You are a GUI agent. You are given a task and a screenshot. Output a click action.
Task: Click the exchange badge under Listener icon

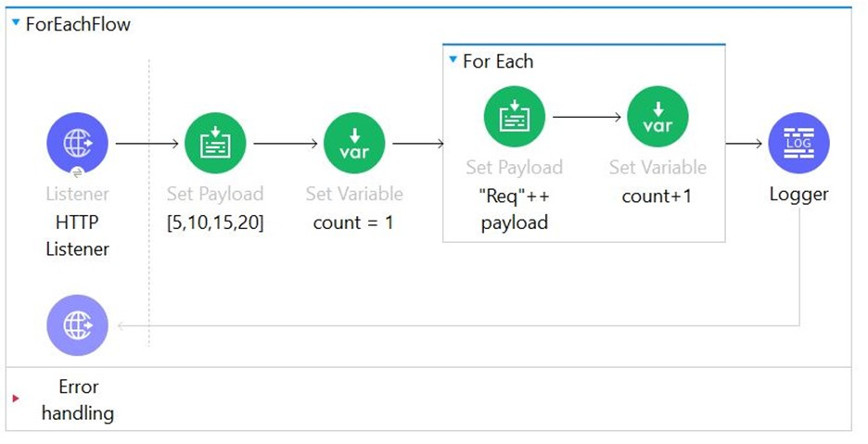pyautogui.click(x=78, y=173)
